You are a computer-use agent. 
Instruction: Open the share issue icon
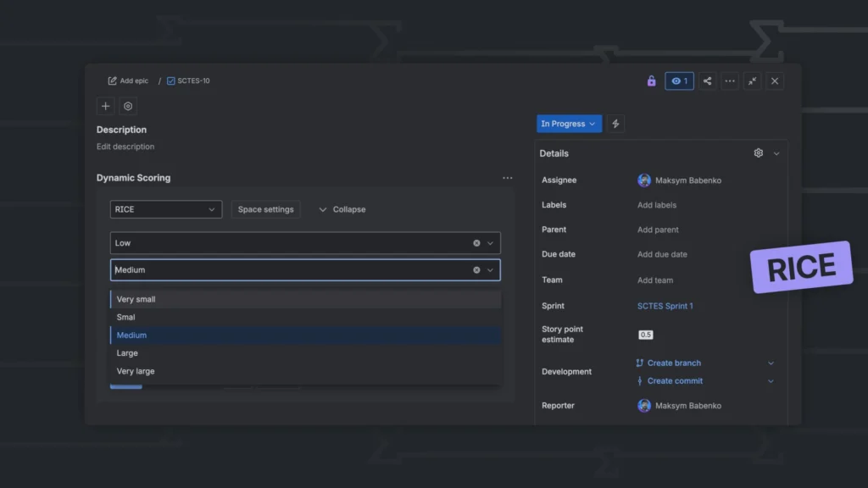[707, 80]
